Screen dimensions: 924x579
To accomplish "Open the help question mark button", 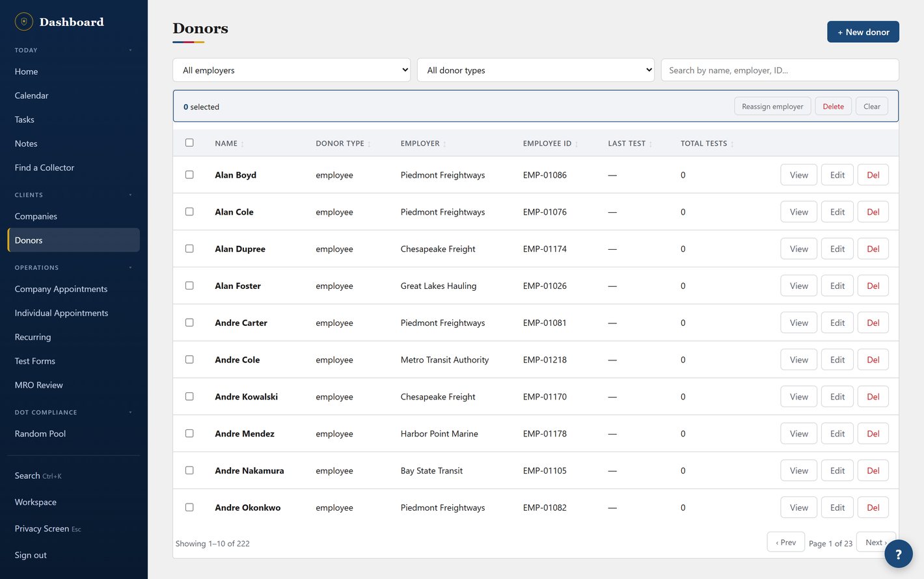I will point(898,554).
